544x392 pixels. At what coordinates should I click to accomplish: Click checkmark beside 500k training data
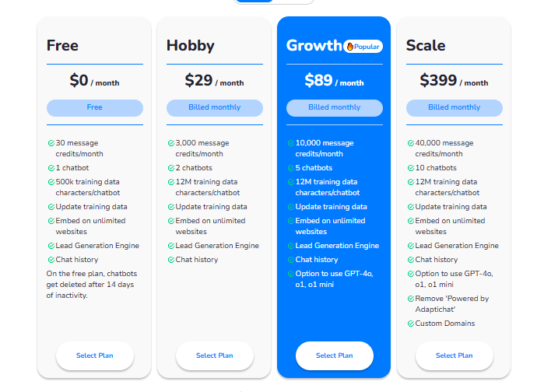point(51,182)
